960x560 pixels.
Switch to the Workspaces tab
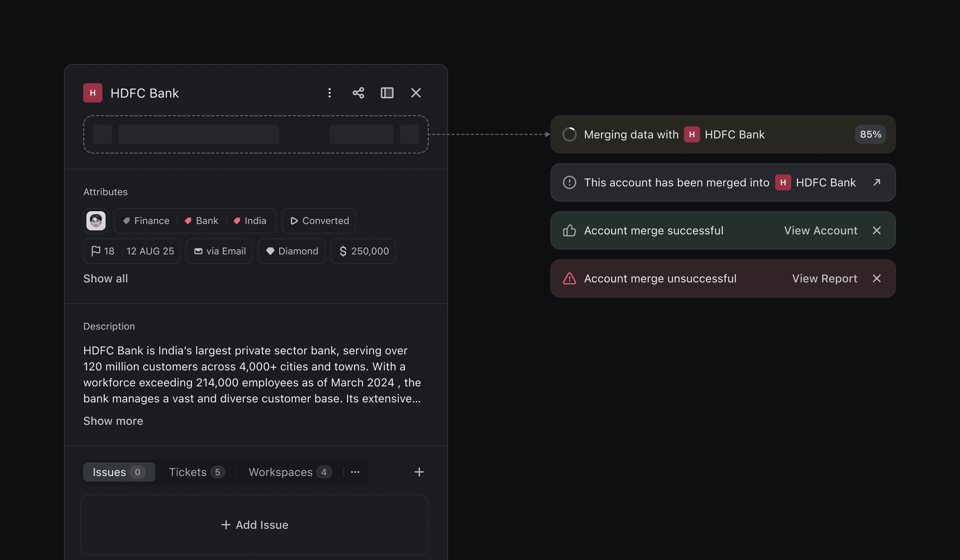pos(290,472)
